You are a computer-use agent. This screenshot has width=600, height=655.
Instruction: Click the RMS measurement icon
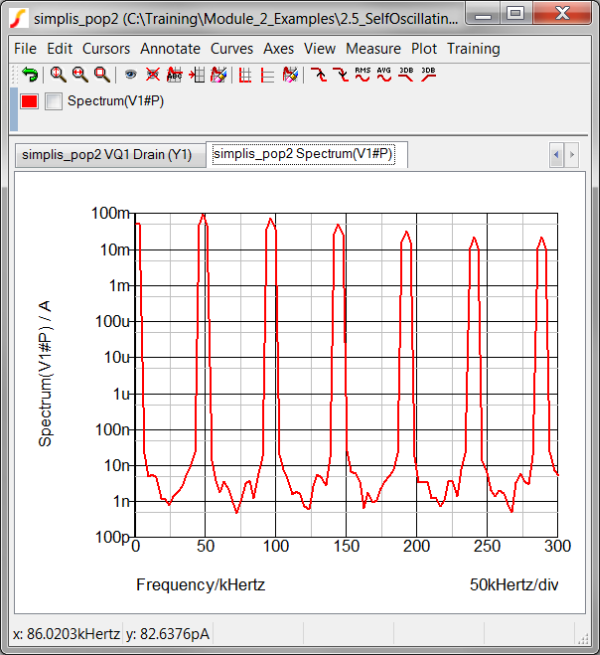tap(362, 74)
